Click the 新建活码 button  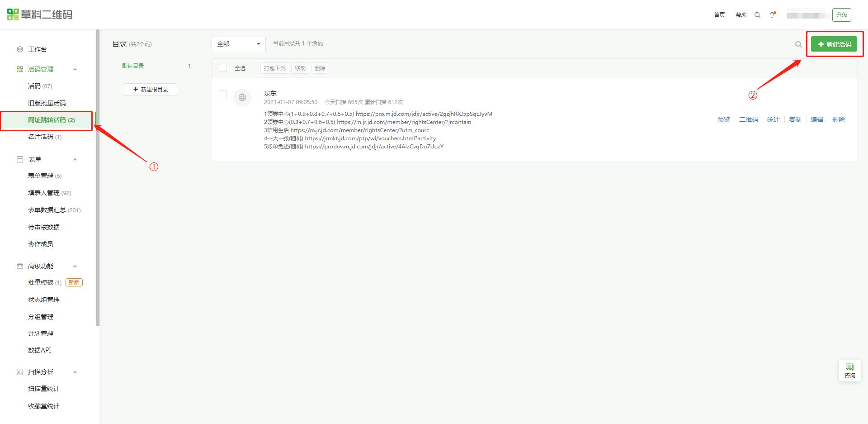(x=834, y=44)
